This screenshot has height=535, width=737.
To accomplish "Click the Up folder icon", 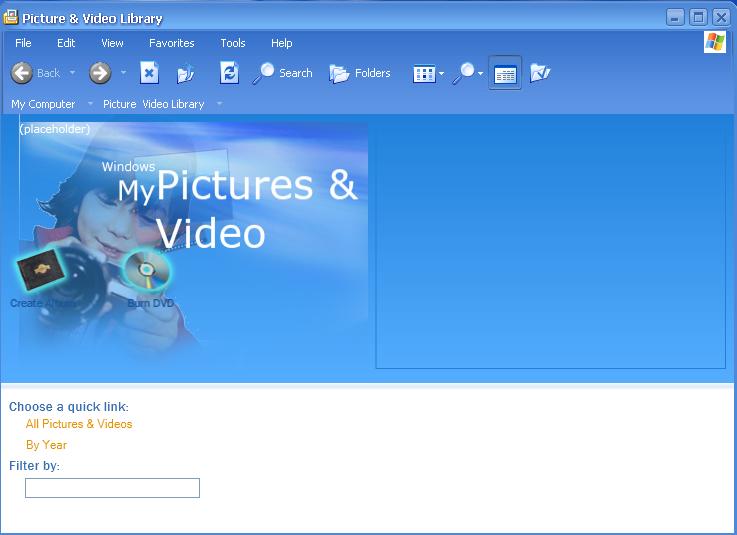I will pos(186,73).
